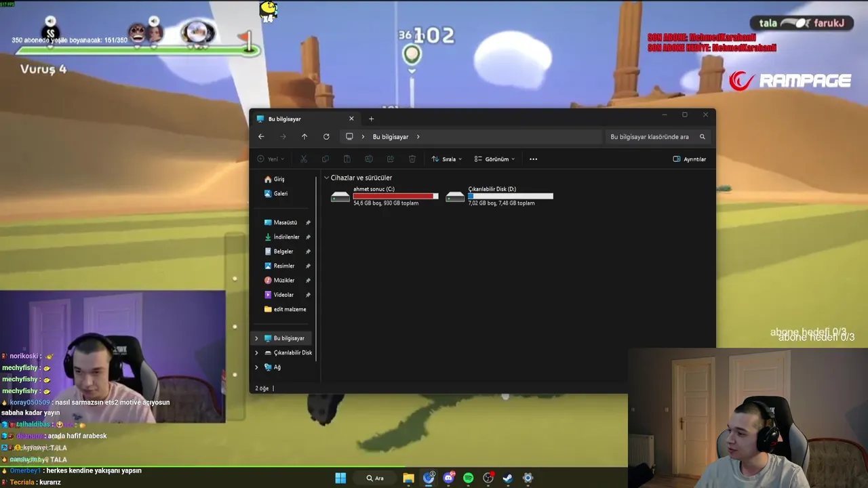
Task: Open the Windows Start button
Action: pyautogui.click(x=340, y=478)
